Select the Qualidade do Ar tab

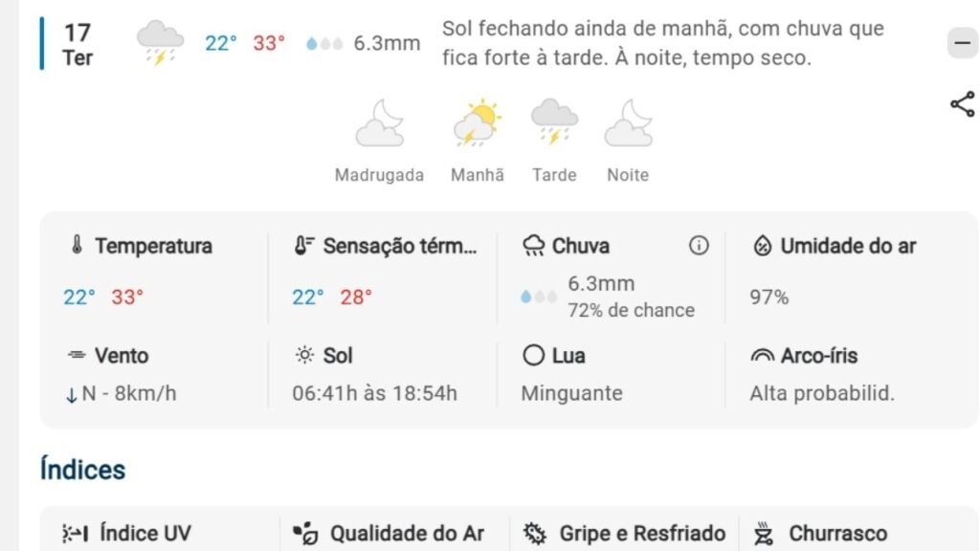coord(389,533)
